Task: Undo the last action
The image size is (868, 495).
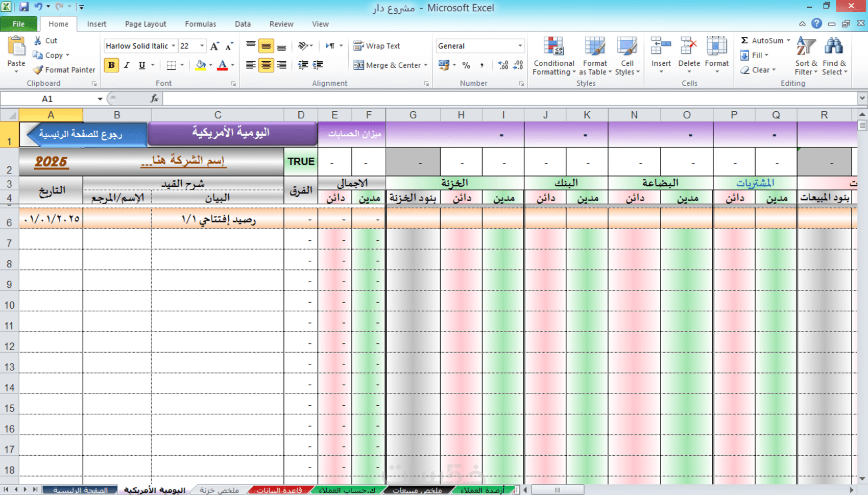Action: pos(38,7)
